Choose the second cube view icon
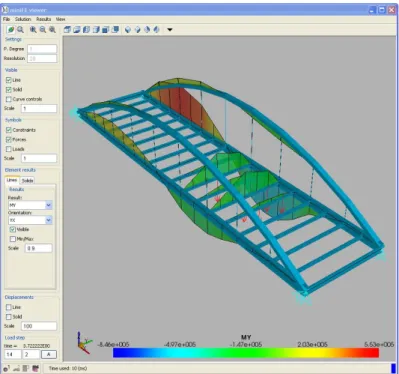This screenshot has width=399, height=374. pos(77,30)
